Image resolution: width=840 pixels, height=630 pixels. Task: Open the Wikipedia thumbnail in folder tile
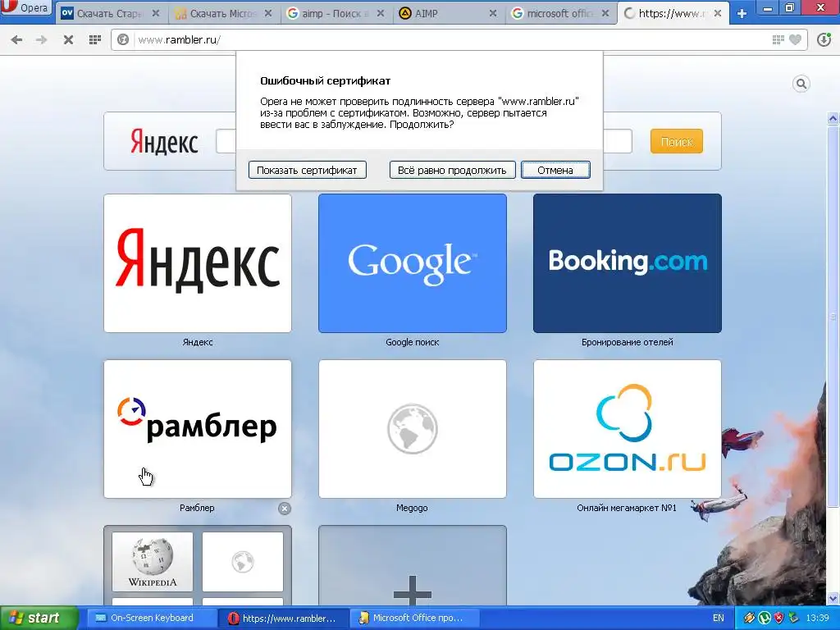click(152, 561)
